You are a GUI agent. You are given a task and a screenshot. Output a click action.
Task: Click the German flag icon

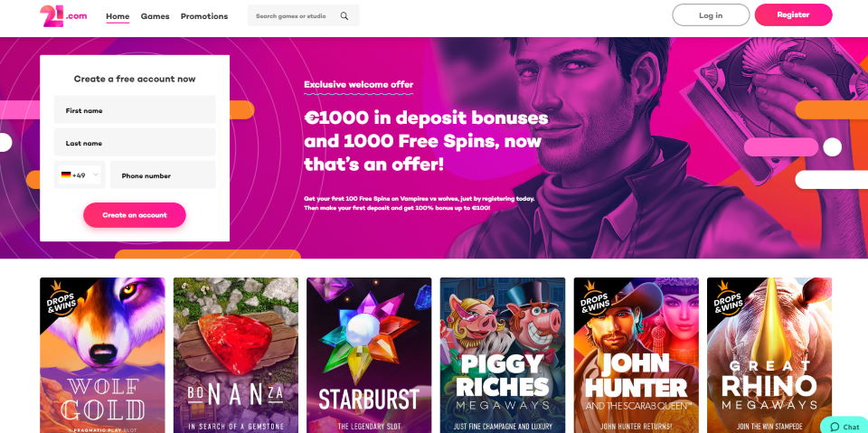66,175
